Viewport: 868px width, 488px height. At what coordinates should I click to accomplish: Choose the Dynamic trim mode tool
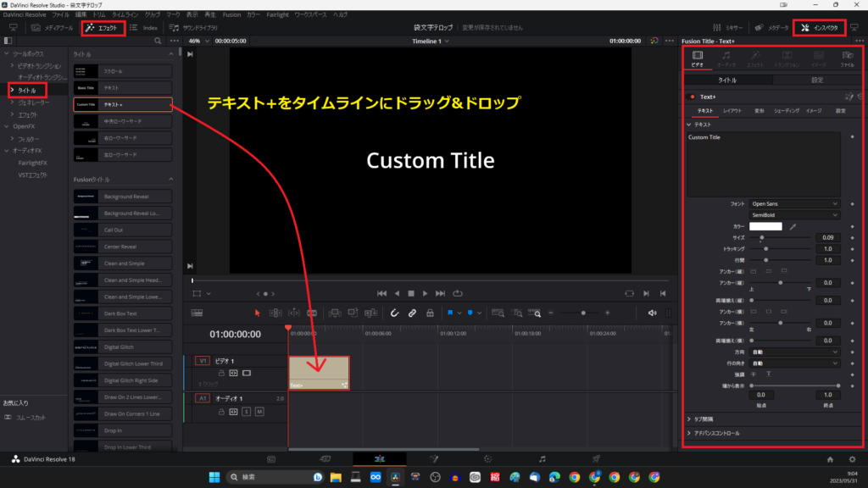click(x=294, y=313)
